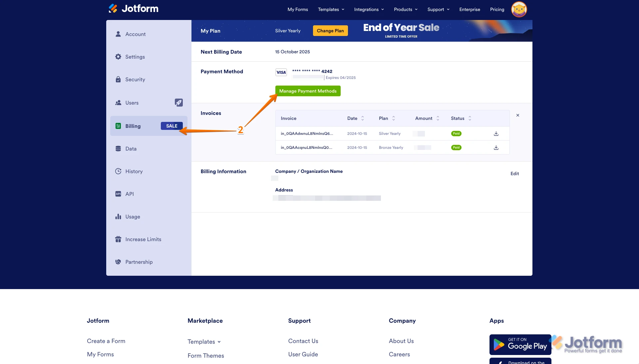The height and width of the screenshot is (364, 639).
Task: Expand the Integrations header menu
Action: (x=369, y=9)
